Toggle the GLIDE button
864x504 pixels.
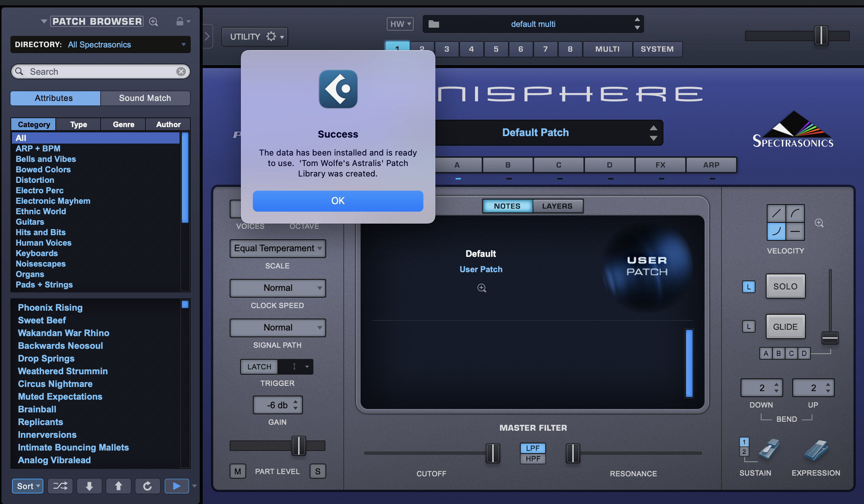(785, 327)
